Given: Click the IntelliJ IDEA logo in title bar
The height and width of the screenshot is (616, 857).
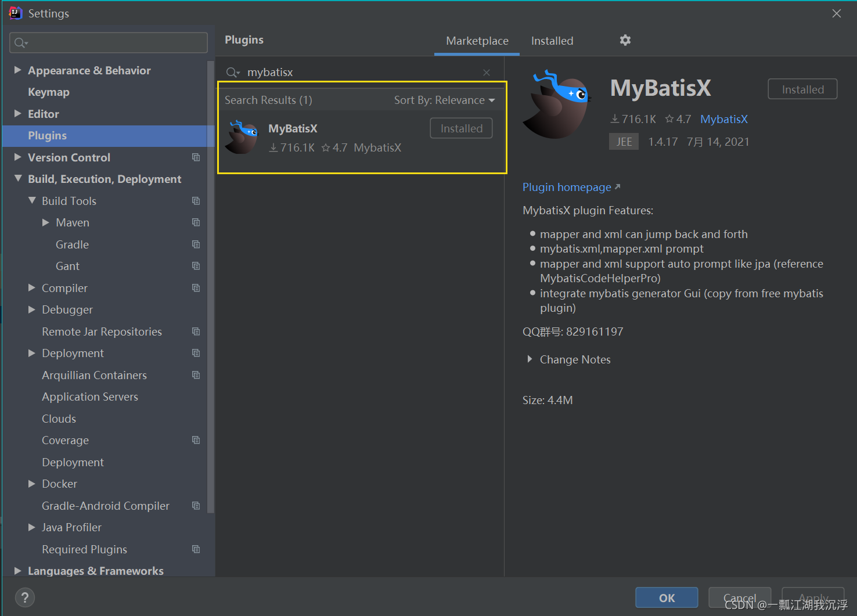Looking at the screenshot, I should click(16, 13).
